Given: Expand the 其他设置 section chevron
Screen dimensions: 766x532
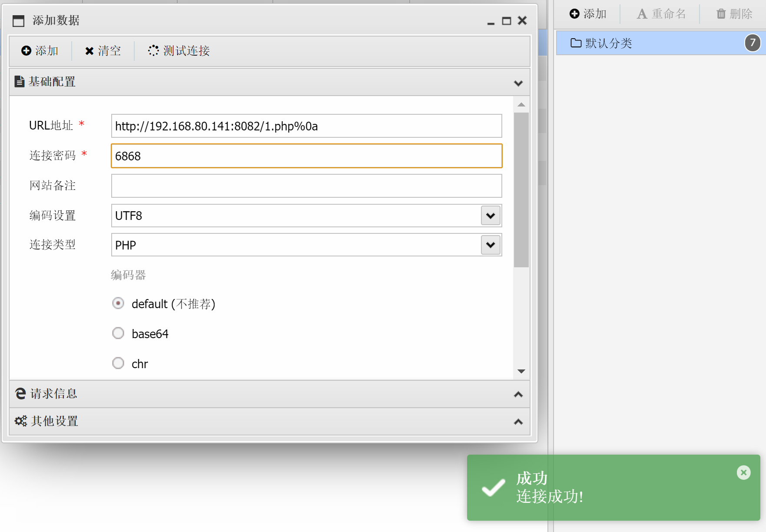Looking at the screenshot, I should (x=518, y=422).
